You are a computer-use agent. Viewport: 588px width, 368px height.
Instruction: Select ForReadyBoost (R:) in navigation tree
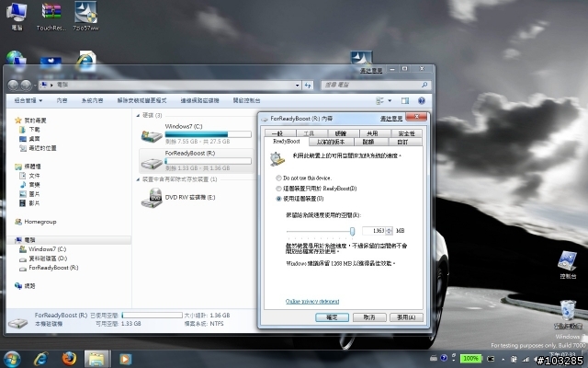coord(53,268)
